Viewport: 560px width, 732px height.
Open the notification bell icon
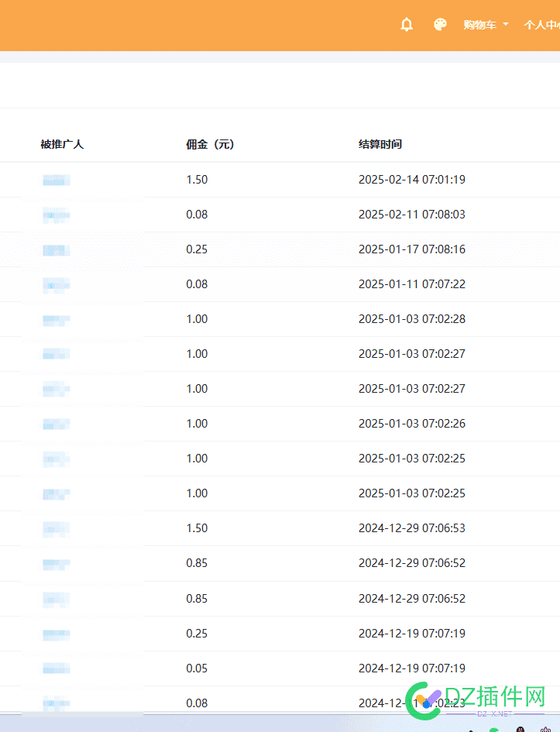click(407, 24)
